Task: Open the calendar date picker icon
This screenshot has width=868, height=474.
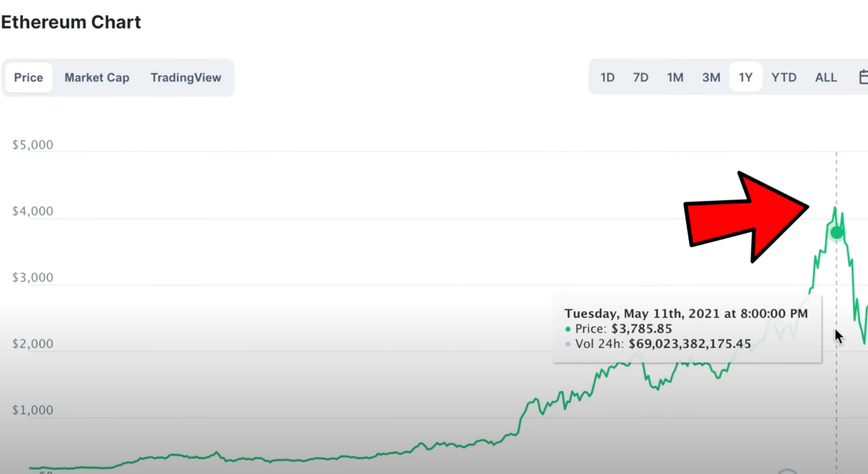Action: 863,77
